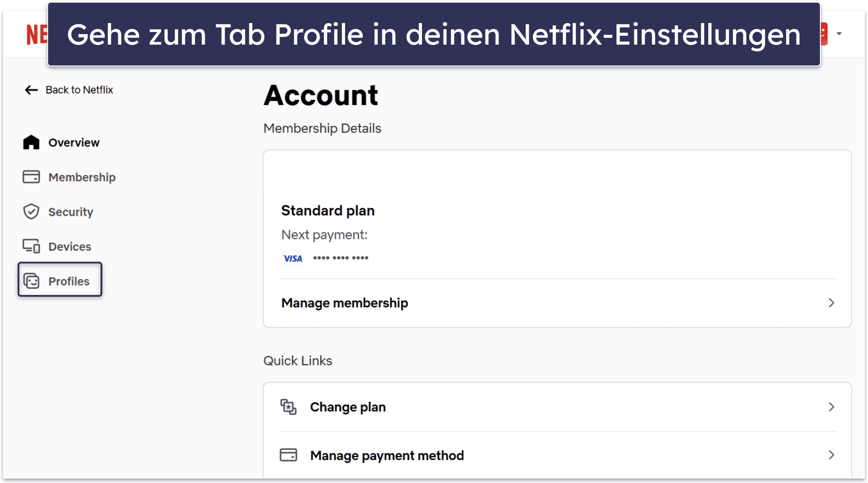Click the Manage payment method card icon
The height and width of the screenshot is (483, 868).
[x=289, y=455]
